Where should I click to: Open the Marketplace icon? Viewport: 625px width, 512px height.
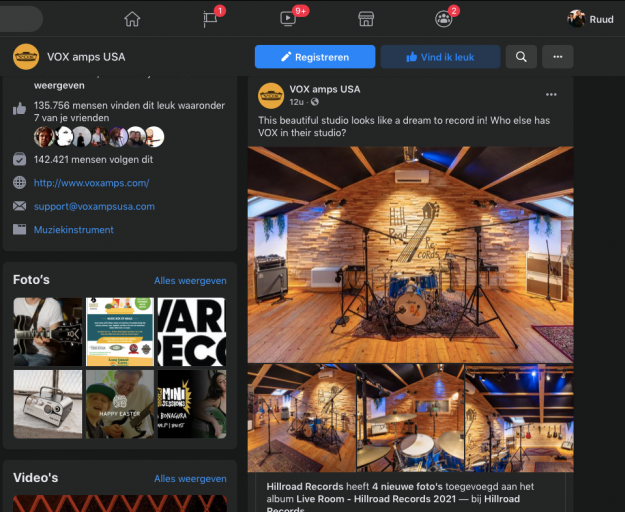coord(366,19)
